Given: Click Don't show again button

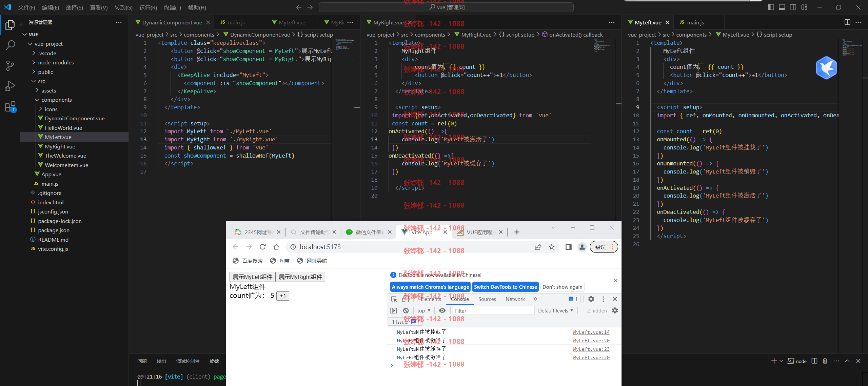Looking at the screenshot, I should point(562,287).
